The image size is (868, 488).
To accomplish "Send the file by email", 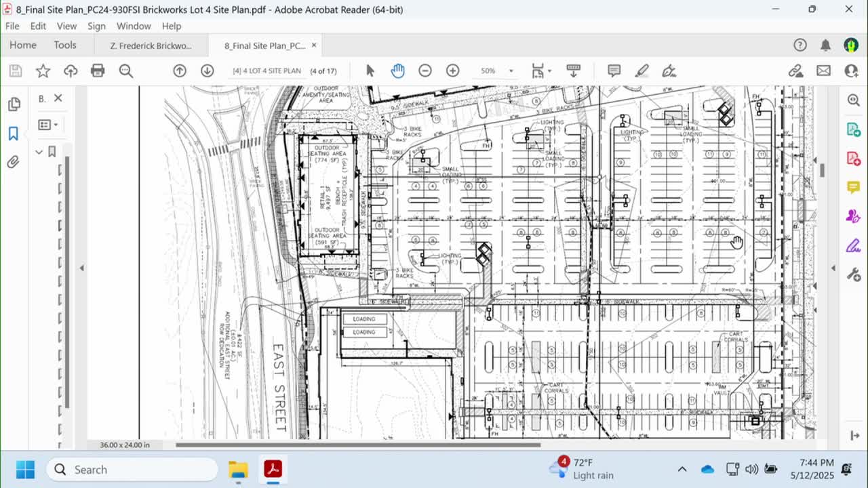I will 823,70.
